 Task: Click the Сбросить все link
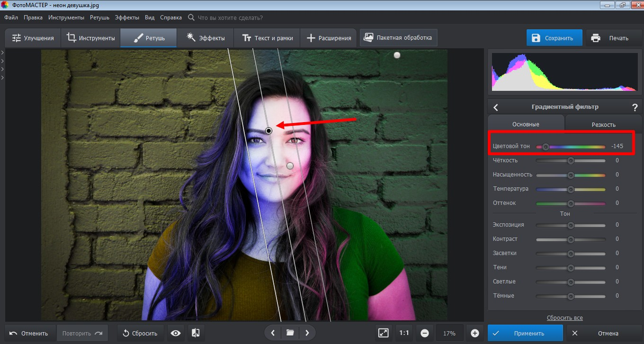click(564, 318)
